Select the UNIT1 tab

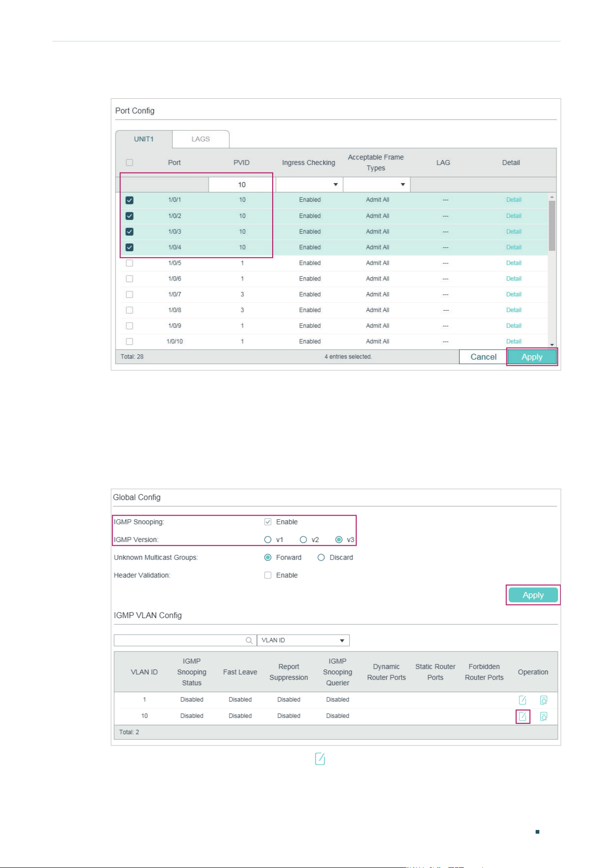144,139
